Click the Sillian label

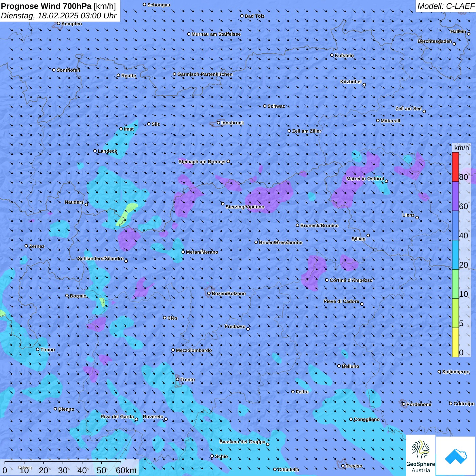point(358,239)
